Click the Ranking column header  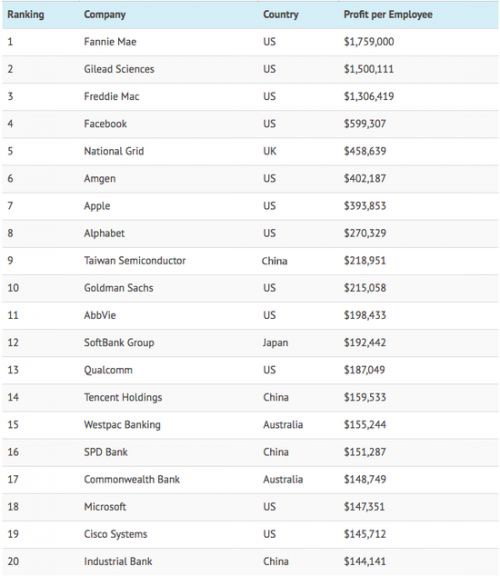coord(26,15)
